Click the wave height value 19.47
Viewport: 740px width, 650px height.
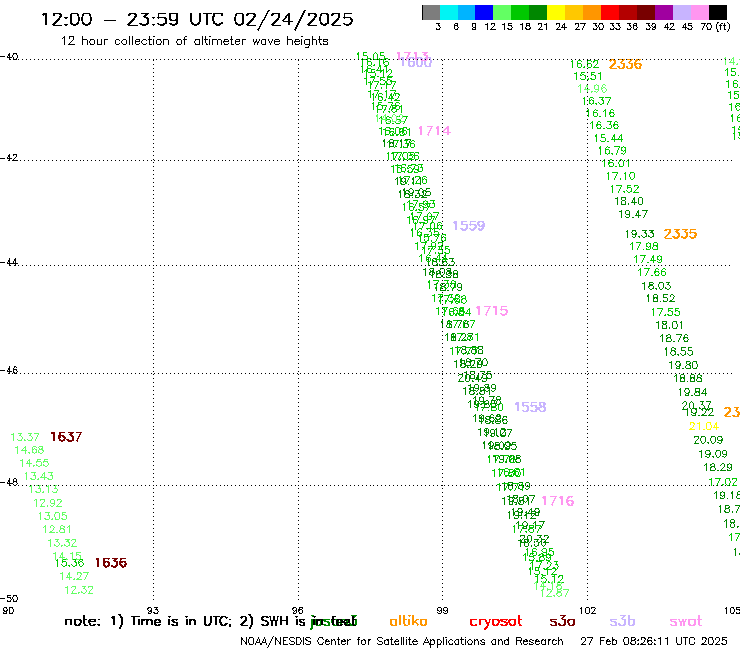pyautogui.click(x=633, y=214)
